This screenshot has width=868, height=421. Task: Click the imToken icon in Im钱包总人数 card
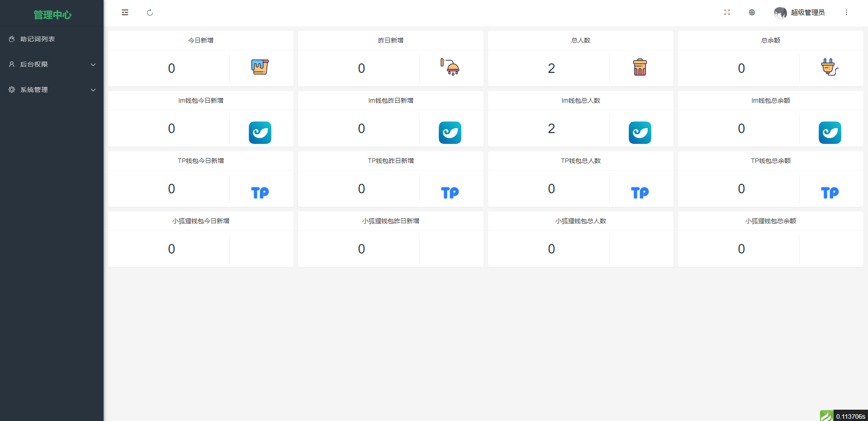pos(640,133)
